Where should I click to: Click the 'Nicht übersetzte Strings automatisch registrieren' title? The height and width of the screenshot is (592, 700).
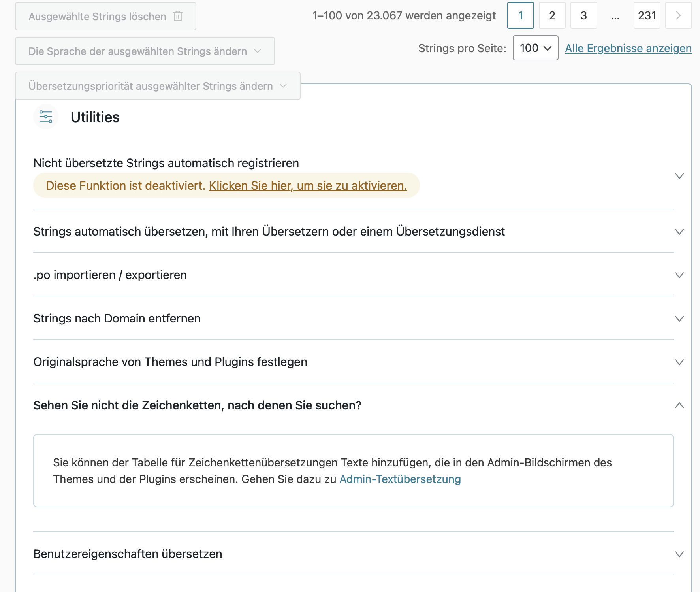pyautogui.click(x=166, y=163)
